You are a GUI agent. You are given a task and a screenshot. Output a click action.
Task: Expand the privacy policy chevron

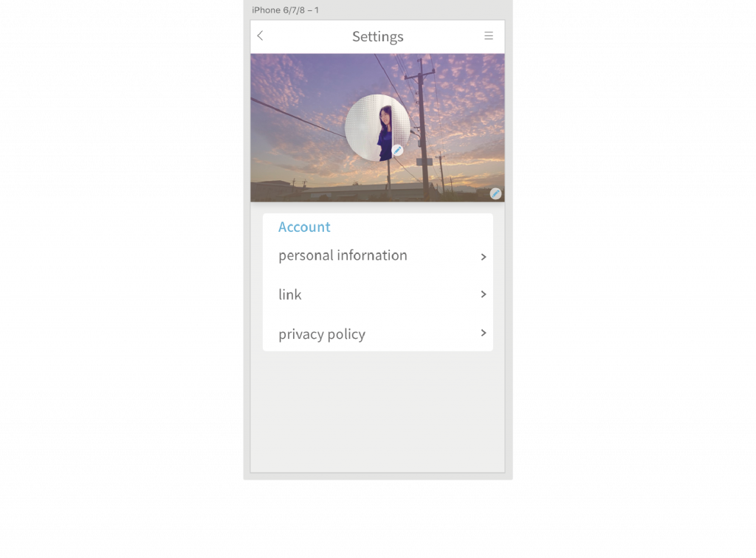[483, 333]
